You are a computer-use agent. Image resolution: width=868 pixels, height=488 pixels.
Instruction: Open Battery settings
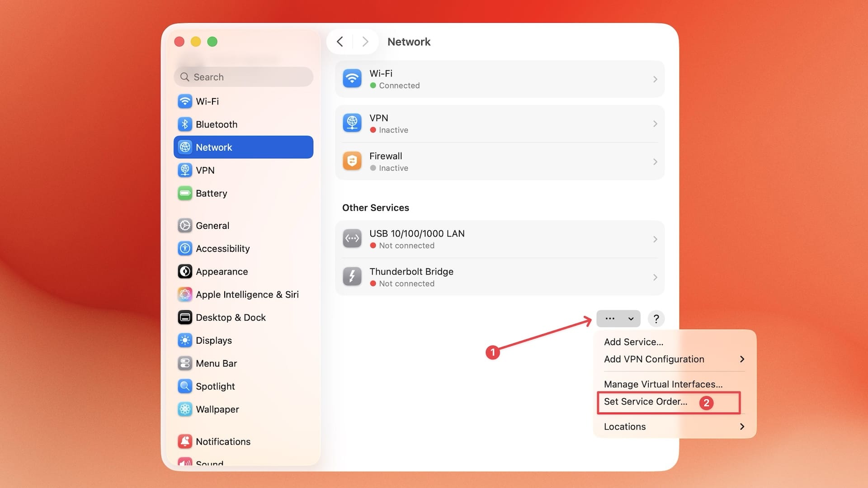pyautogui.click(x=211, y=193)
